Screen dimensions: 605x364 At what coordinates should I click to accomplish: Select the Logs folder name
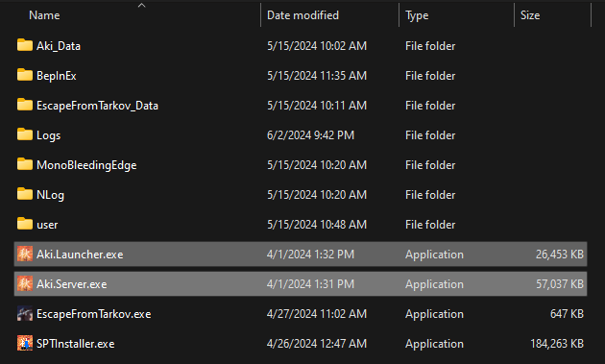click(49, 135)
